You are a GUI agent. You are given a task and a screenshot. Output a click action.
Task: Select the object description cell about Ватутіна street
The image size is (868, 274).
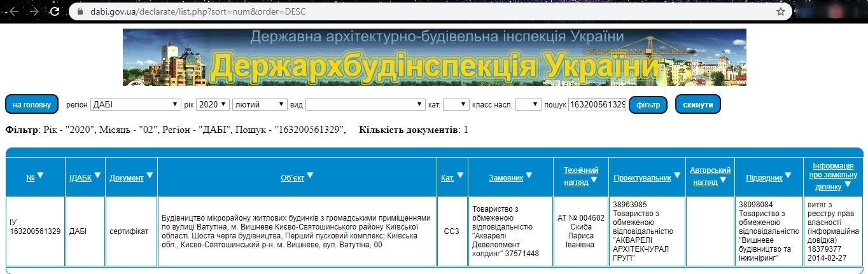[x=297, y=231]
